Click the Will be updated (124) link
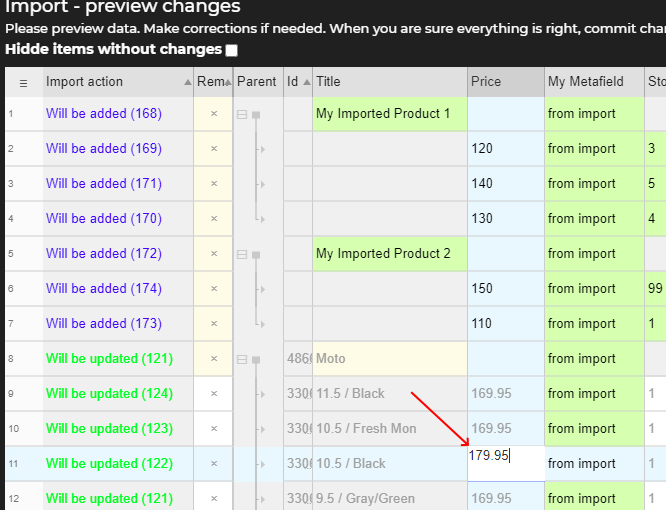This screenshot has height=510, width=666. (x=109, y=394)
